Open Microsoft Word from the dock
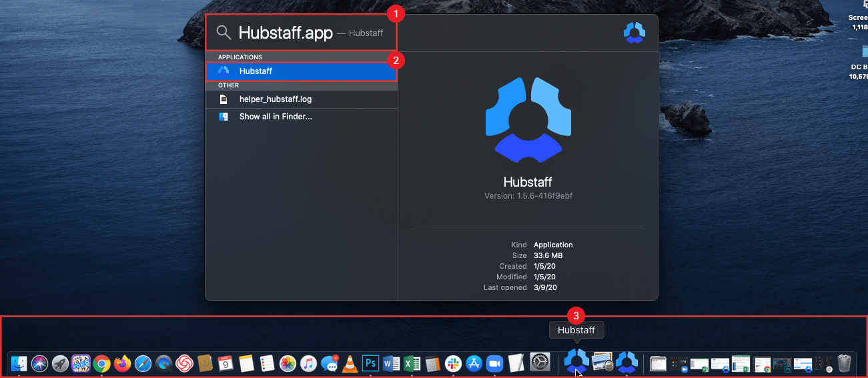 tap(391, 363)
